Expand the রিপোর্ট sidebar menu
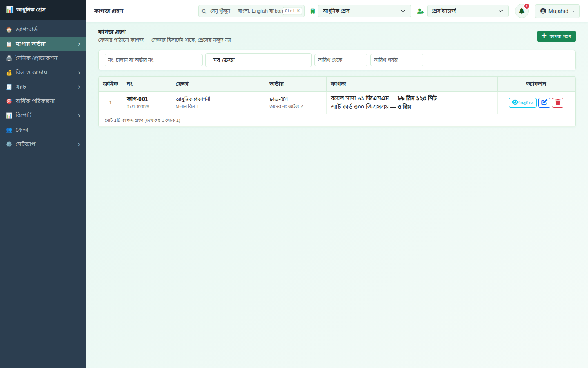This screenshot has height=368, width=588. (43, 115)
